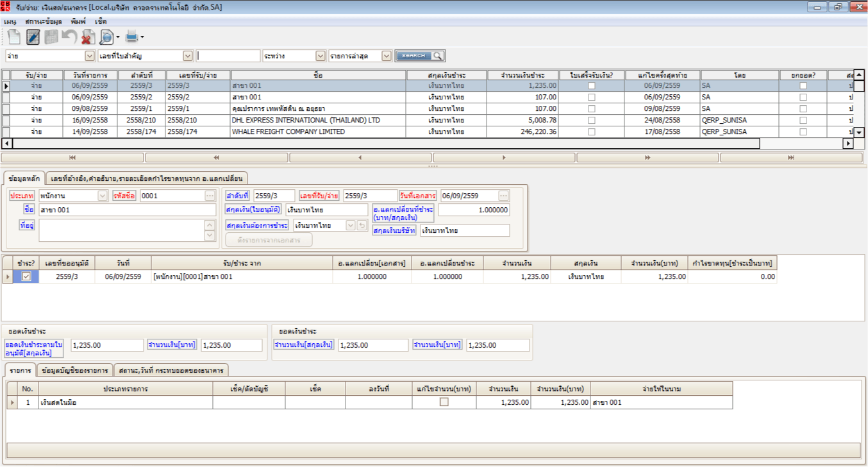Create a new document with the blank page icon
This screenshot has height=467, width=868.
pyautogui.click(x=14, y=37)
